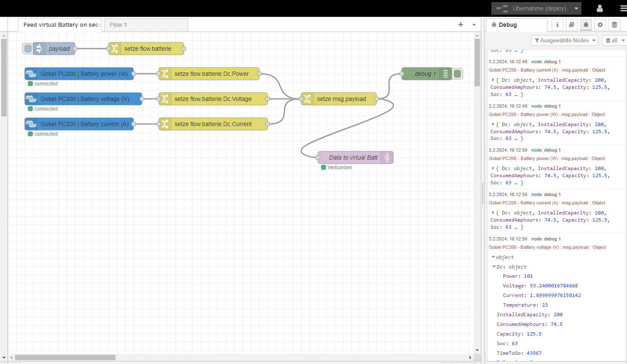This screenshot has width=627, height=364.
Task: Click the Übernahme (deploy) button
Action: pyautogui.click(x=531, y=8)
